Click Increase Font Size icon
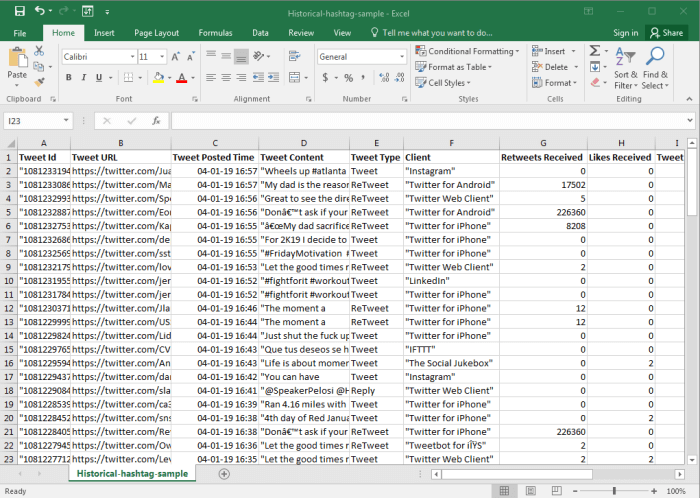This screenshot has height=498, width=700. coord(175,57)
